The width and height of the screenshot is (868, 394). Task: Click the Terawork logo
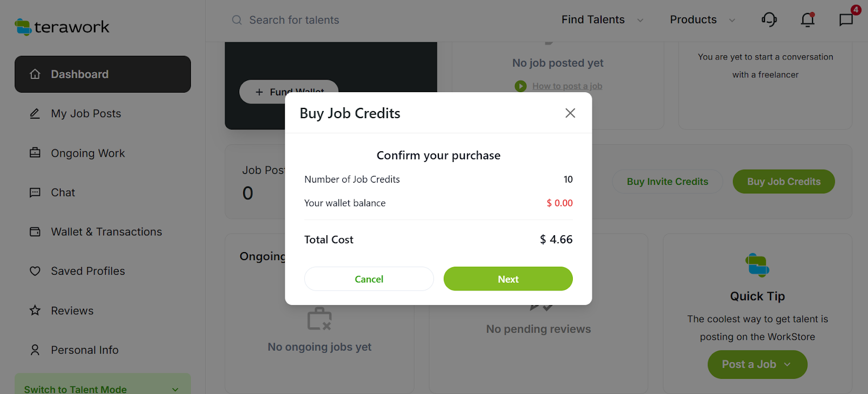pos(62,27)
